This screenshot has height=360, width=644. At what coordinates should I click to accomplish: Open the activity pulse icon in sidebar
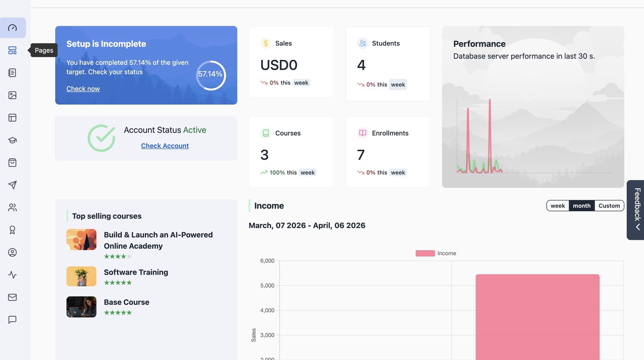coord(13,275)
